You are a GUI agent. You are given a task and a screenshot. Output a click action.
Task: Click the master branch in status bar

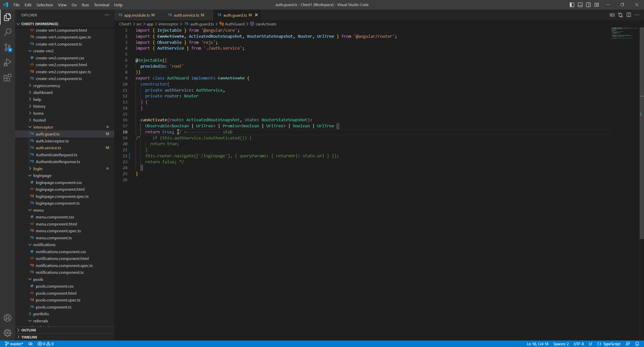click(14, 344)
